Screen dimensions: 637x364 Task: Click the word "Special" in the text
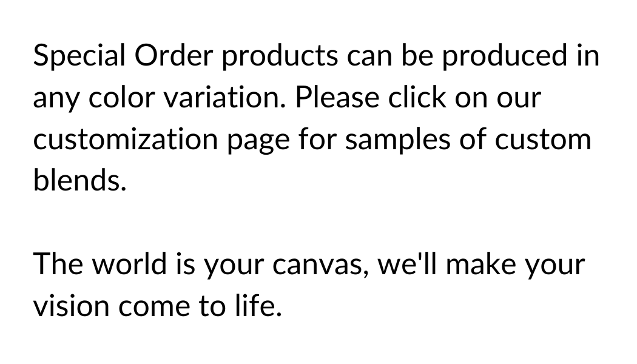point(79,56)
